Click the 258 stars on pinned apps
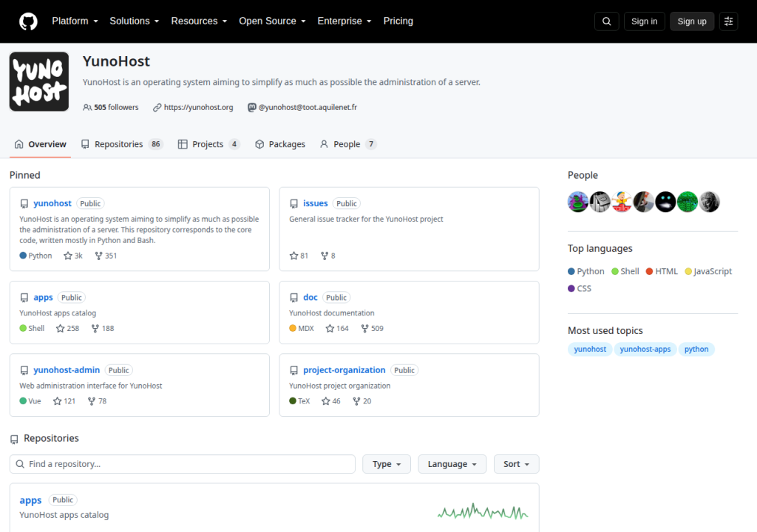Viewport: 757px width, 532px height. coord(67,328)
